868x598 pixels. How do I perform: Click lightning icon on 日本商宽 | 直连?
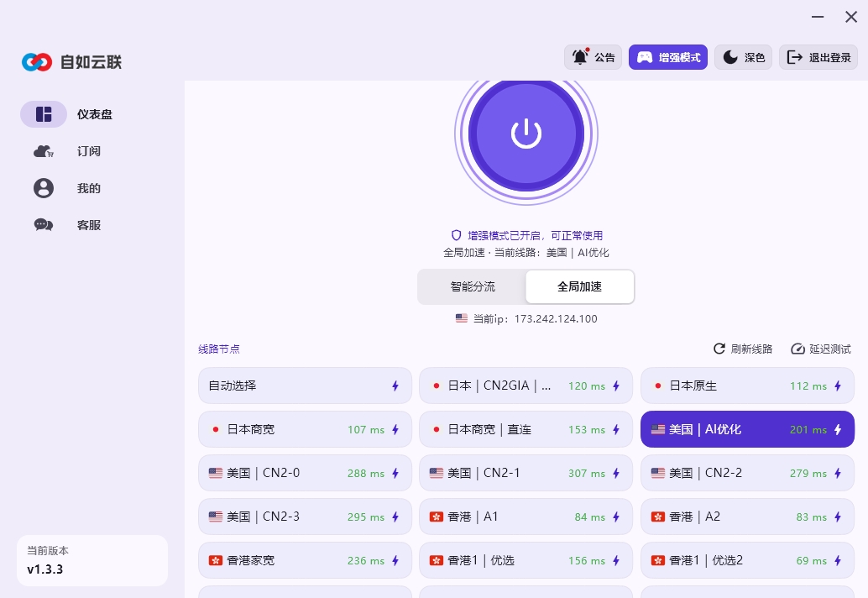[x=616, y=430]
